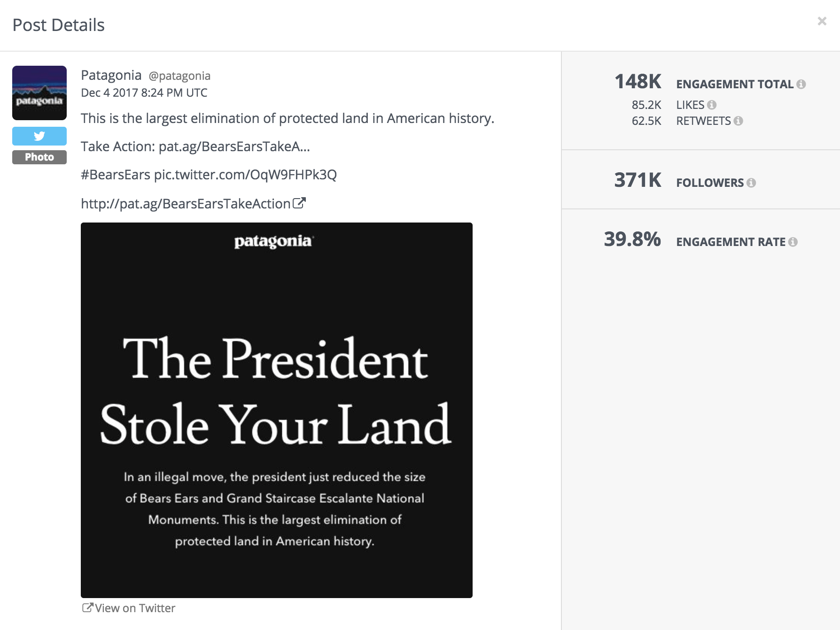Click the President Stole Your Land image
The image size is (840, 630).
point(277,410)
